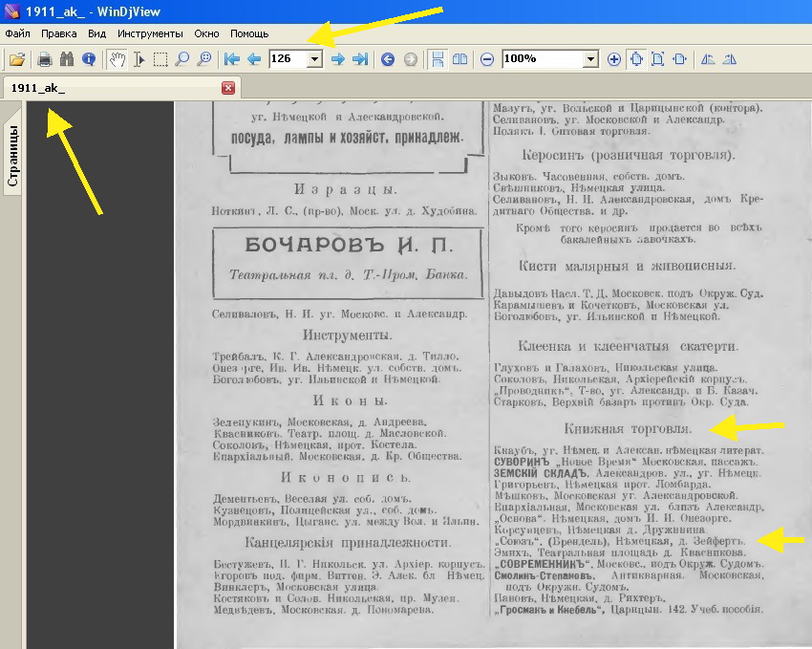The image size is (812, 649).
Task: Rotate the page clockwise
Action: point(729,59)
